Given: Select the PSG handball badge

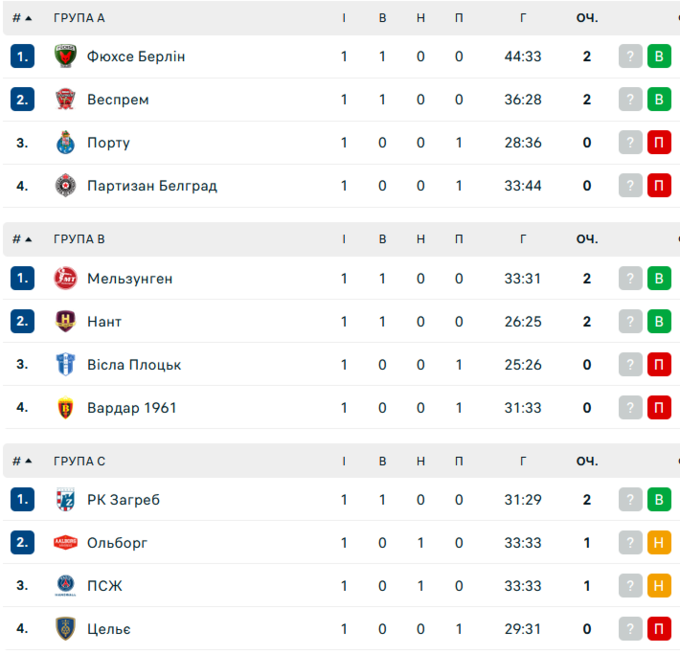Looking at the screenshot, I should tap(65, 585).
